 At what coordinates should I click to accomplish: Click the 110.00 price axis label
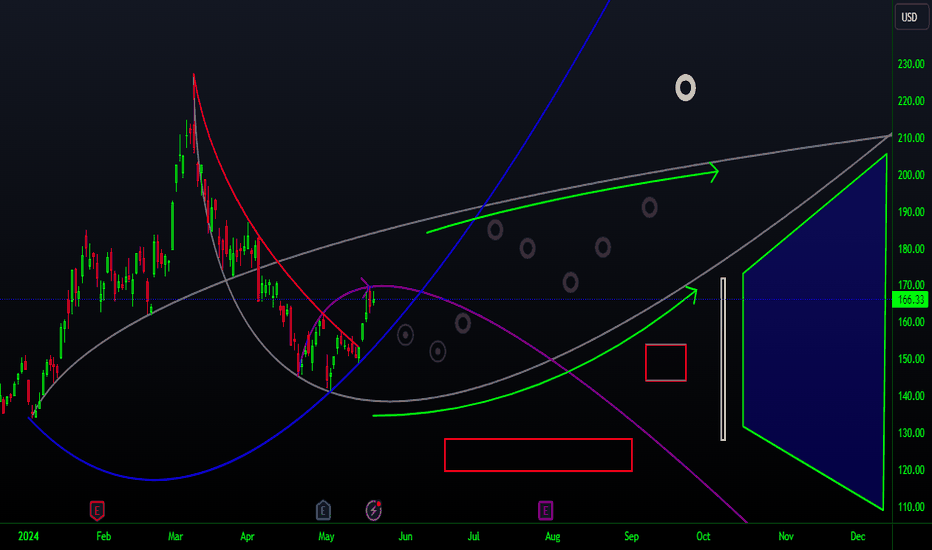click(x=911, y=507)
